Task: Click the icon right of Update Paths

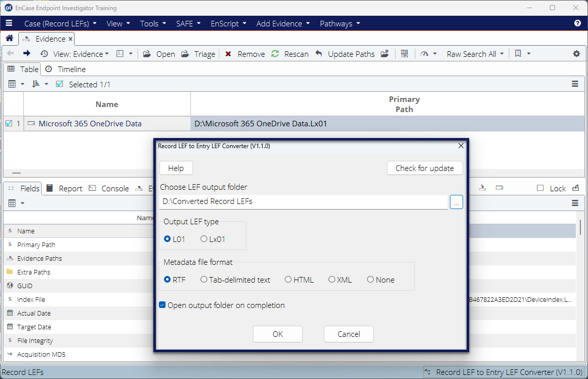Action: pos(385,54)
